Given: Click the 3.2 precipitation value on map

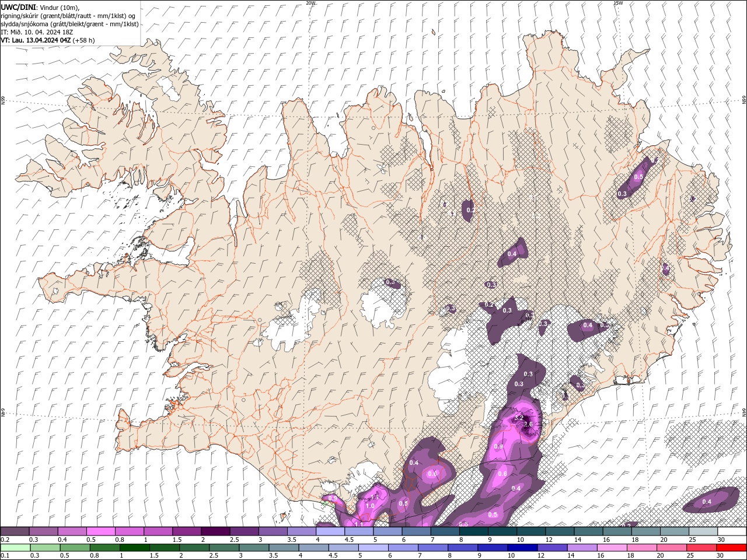Looking at the screenshot, I should pyautogui.click(x=519, y=418).
